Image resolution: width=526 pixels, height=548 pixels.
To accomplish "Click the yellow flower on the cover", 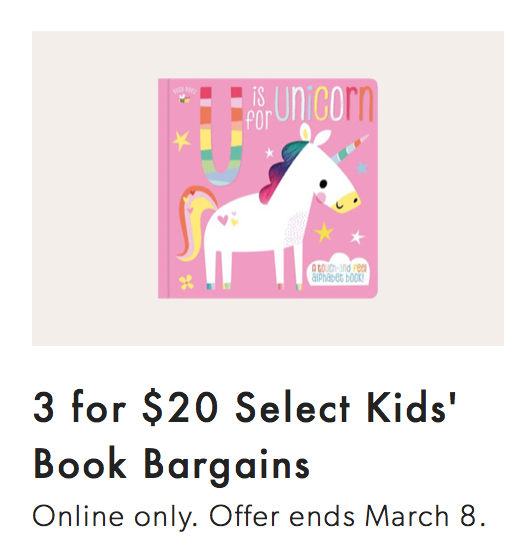I will (186, 282).
